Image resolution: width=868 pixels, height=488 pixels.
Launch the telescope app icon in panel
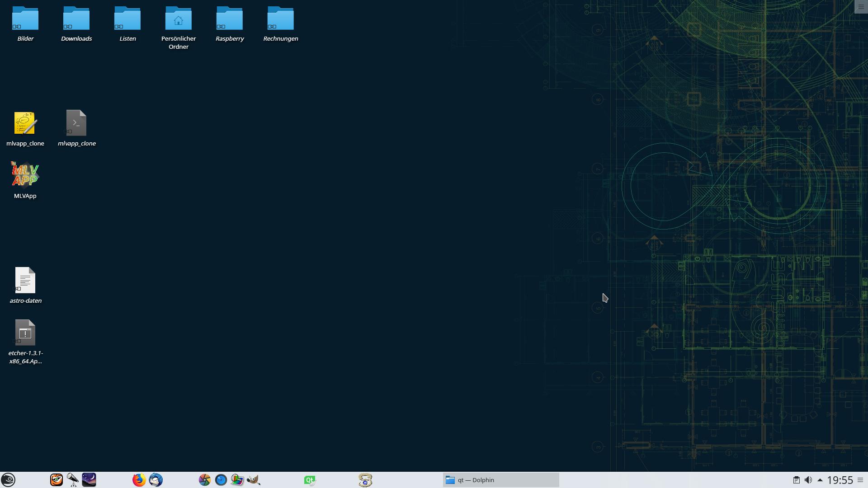pyautogui.click(x=73, y=480)
